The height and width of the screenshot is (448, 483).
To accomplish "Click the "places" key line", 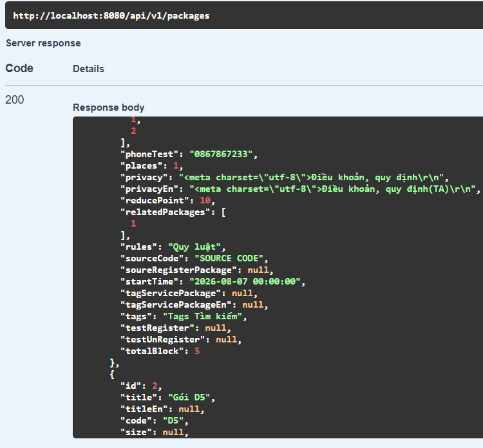I will (152, 165).
